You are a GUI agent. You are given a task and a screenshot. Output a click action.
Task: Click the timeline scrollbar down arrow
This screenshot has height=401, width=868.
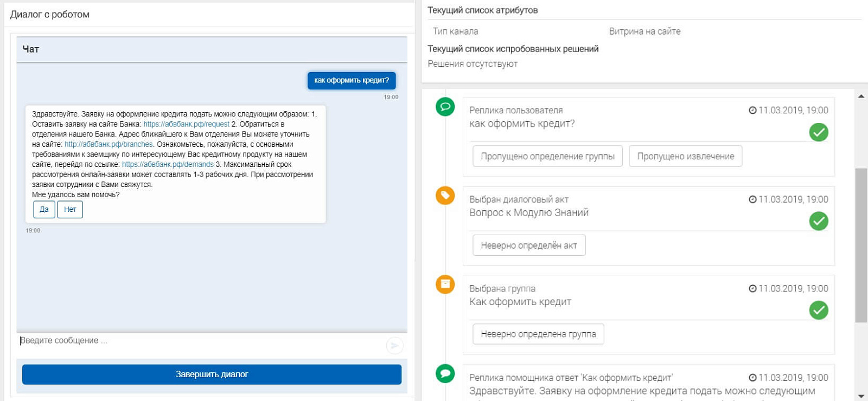[861, 396]
